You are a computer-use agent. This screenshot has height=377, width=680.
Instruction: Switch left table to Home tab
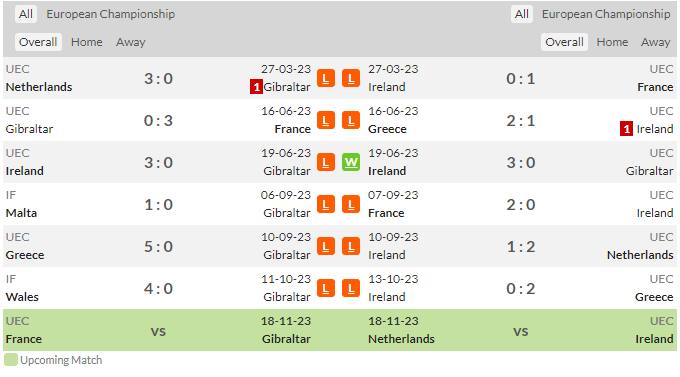87,42
